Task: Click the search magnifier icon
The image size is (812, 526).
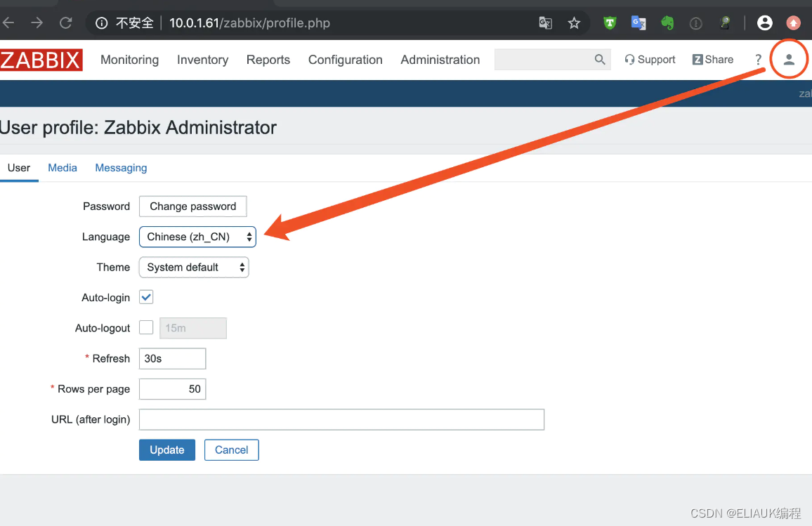Action: click(x=600, y=60)
